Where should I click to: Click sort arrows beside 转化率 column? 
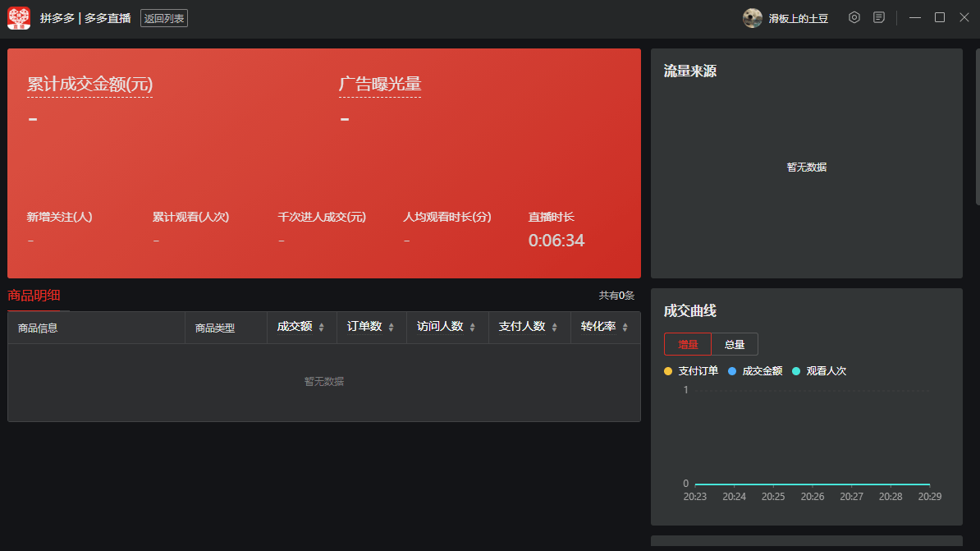pyautogui.click(x=625, y=327)
